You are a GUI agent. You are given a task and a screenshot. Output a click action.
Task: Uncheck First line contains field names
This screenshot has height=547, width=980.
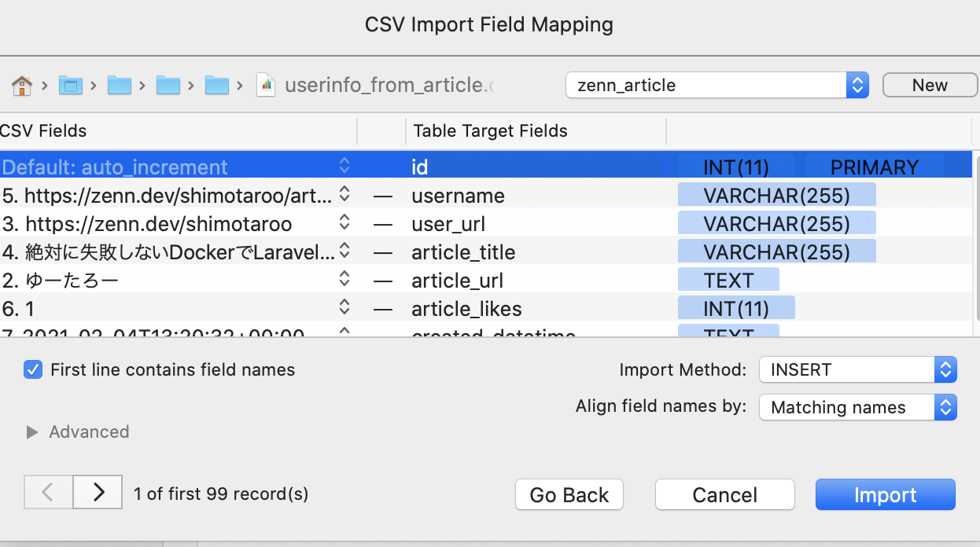33,369
